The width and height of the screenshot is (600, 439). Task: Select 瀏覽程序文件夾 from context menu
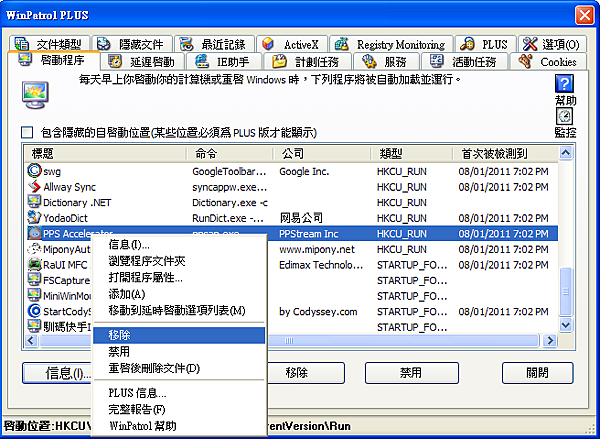[x=179, y=261]
